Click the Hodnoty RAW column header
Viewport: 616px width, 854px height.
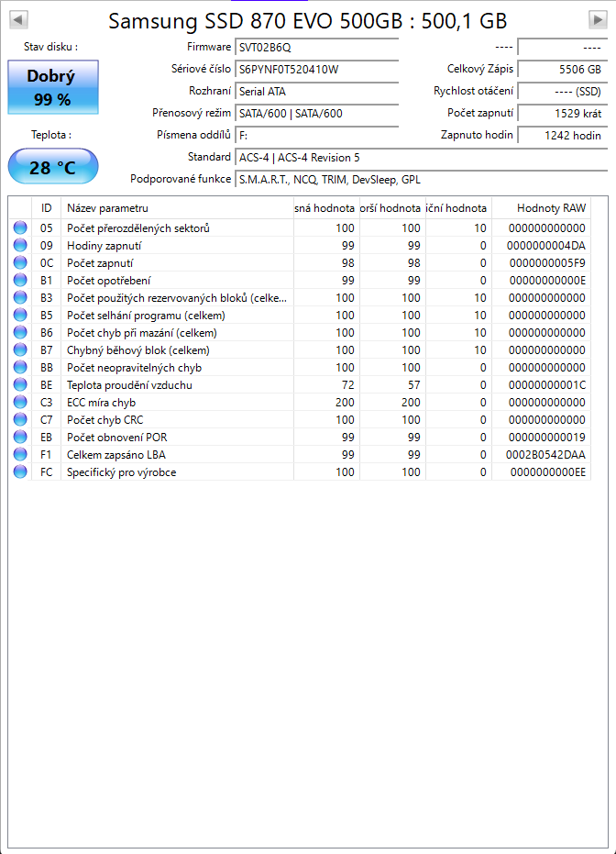tap(542, 208)
